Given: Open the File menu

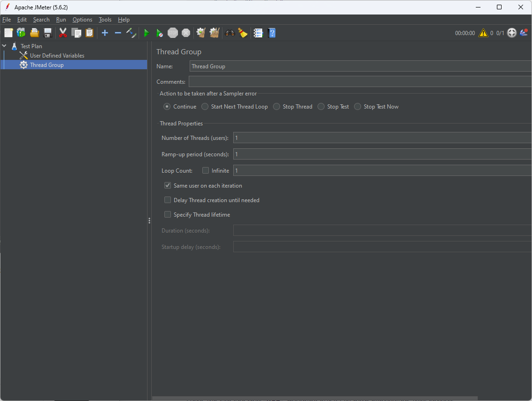Looking at the screenshot, I should (x=7, y=20).
